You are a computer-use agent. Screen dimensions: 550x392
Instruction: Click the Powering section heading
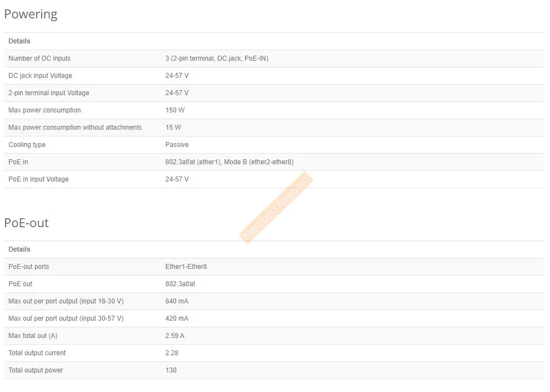click(31, 14)
